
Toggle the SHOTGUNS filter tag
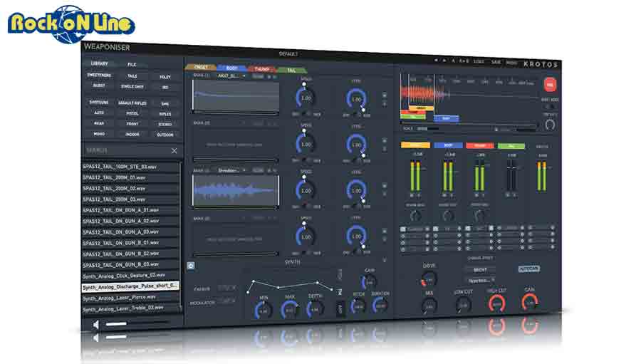tap(99, 103)
